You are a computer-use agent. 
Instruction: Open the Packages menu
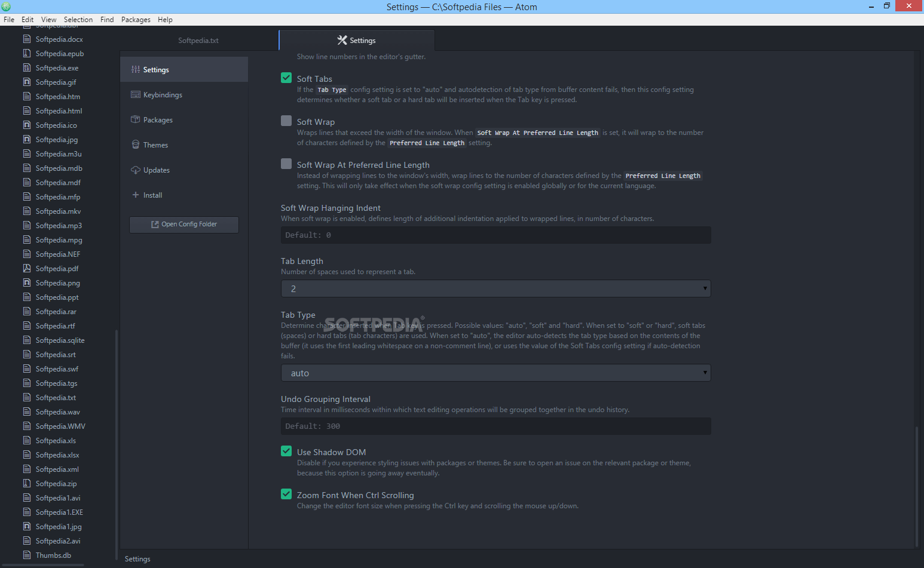click(136, 20)
